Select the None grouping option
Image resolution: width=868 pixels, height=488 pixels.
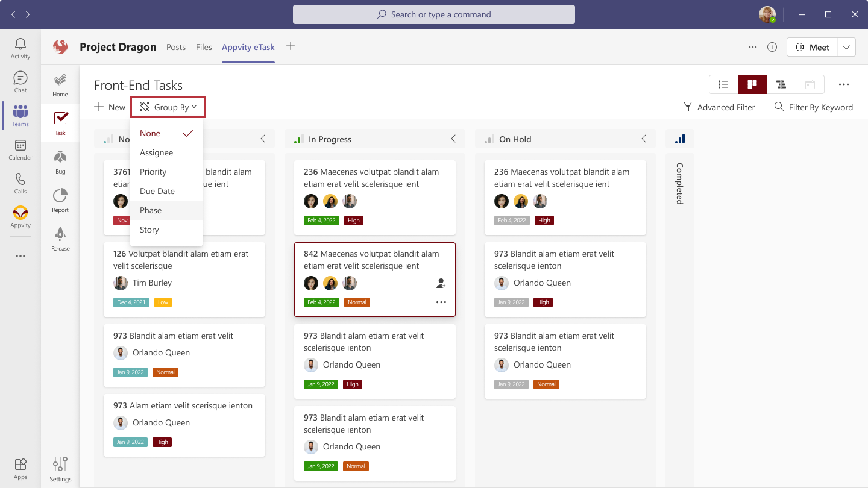(149, 133)
